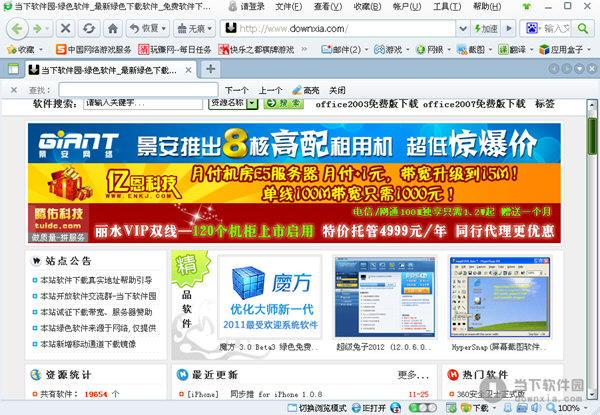Open the 中国网络游戏服务 bookmark
The width and height of the screenshot is (600, 415).
pos(93,49)
